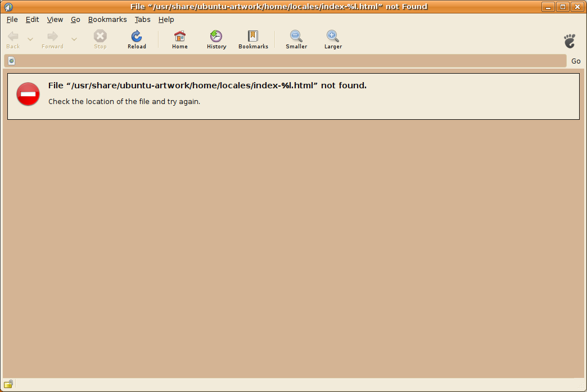Click the Epiphany window icon in title bar

tap(8, 7)
